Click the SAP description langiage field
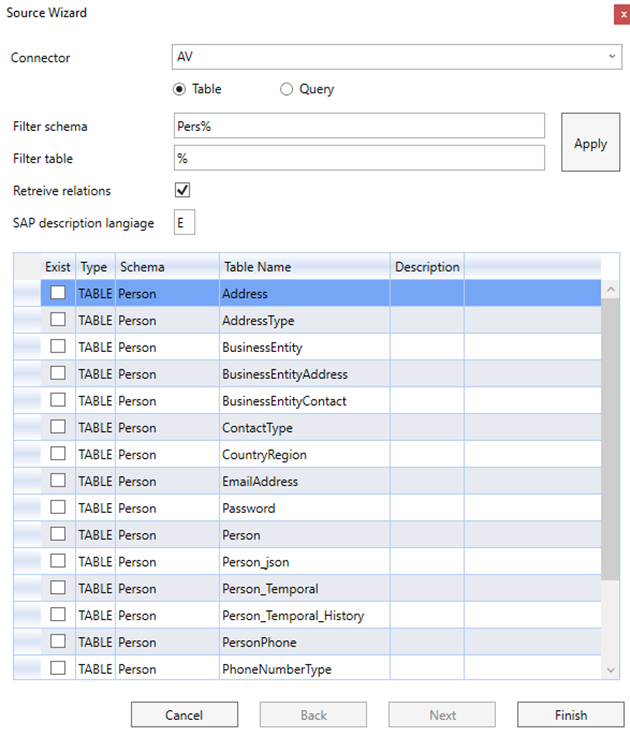The height and width of the screenshot is (737, 630). coord(184,222)
